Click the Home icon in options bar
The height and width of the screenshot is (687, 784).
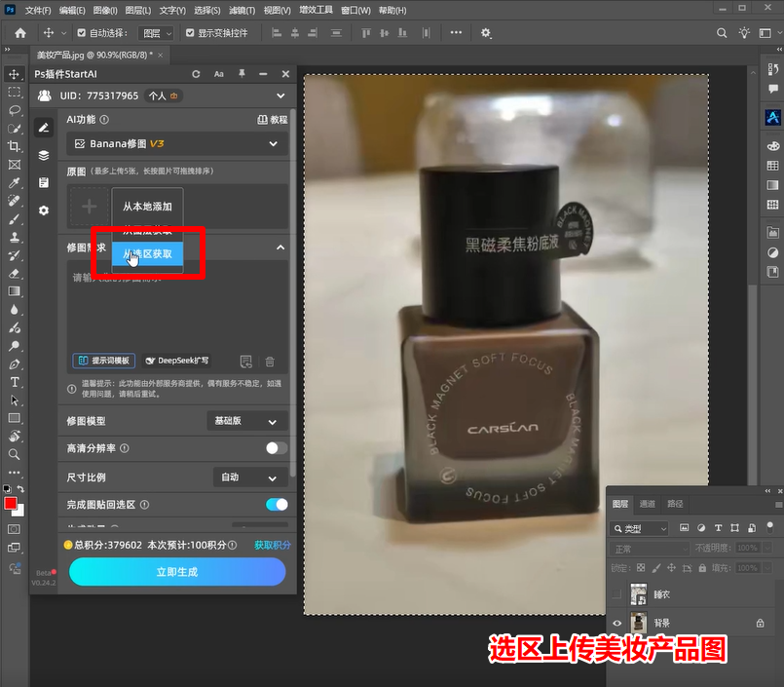pos(20,33)
